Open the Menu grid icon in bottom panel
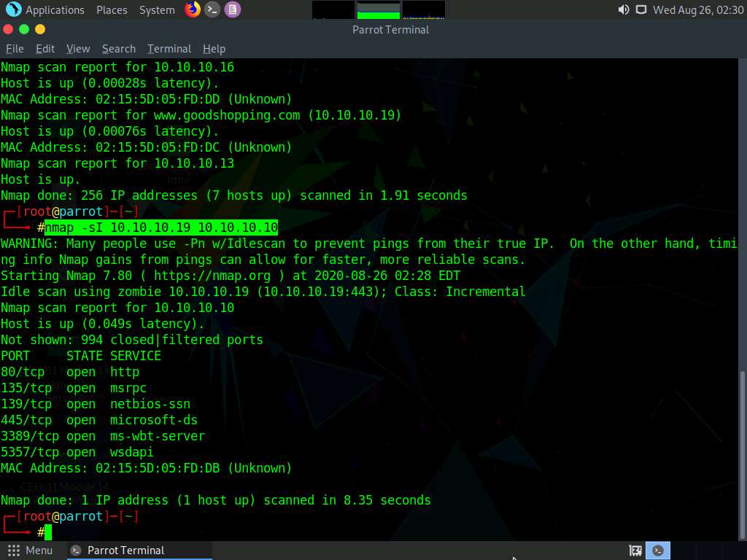Viewport: 747px width, 560px height. point(14,551)
